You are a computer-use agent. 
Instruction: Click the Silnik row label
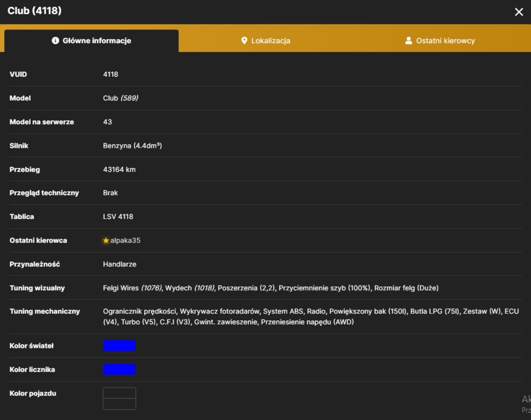(x=19, y=146)
